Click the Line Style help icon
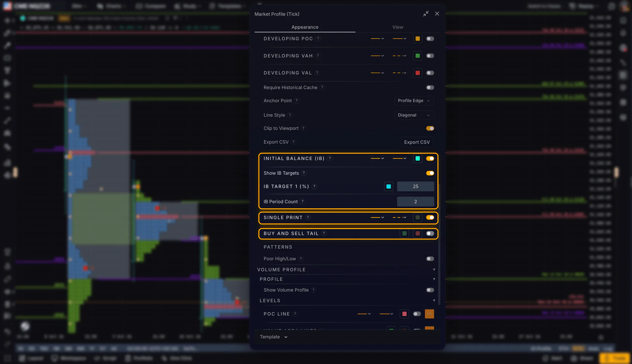632x364 pixels. click(290, 115)
